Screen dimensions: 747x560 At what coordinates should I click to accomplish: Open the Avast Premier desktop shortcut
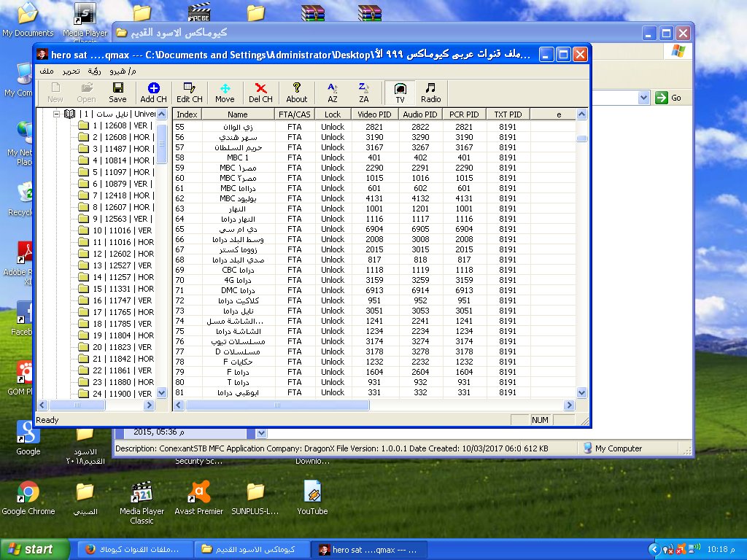tap(199, 499)
